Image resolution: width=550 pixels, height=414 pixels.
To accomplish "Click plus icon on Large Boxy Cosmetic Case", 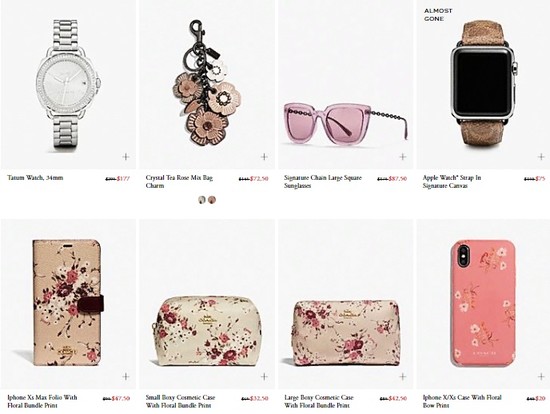I will (x=403, y=376).
